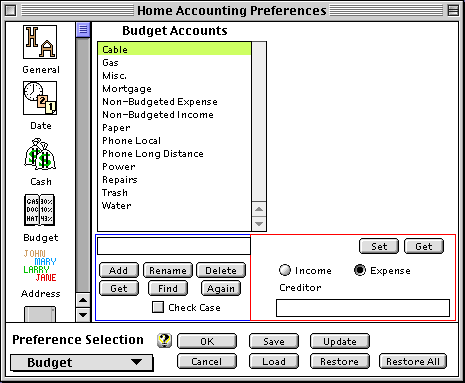Viewport: 465px width, 383px height.
Task: Open the General preferences icon
Action: pos(40,42)
